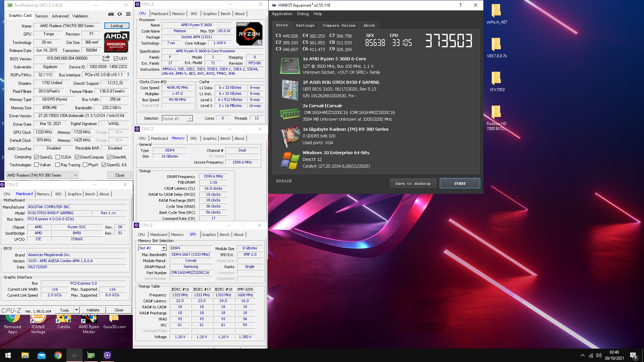The image size is (644, 362).
Task: Open the Settings tab in Aquamark
Action: (x=305, y=25)
